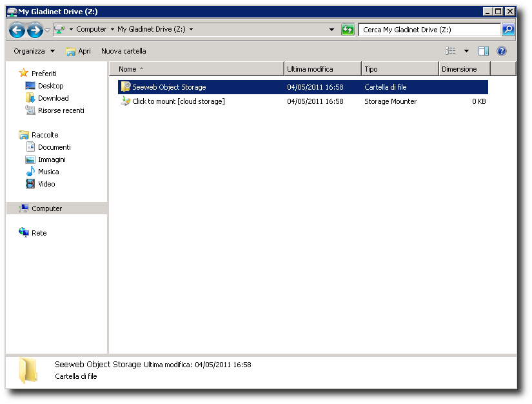Click the title bar drive icon
Viewport: 532px width, 404px height.
click(x=12, y=12)
